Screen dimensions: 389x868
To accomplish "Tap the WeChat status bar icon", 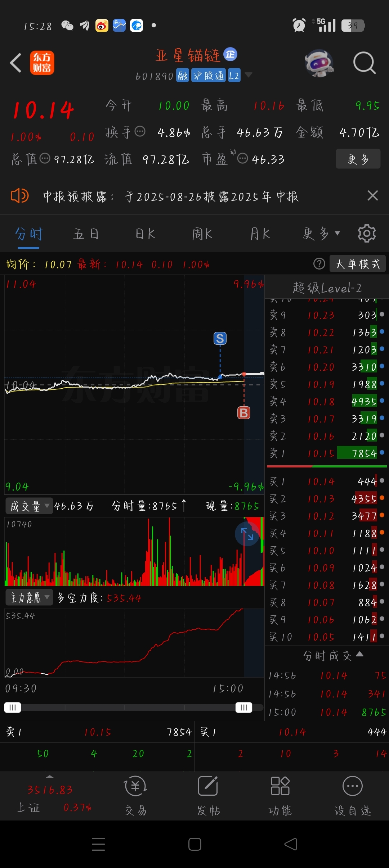I will [67, 26].
